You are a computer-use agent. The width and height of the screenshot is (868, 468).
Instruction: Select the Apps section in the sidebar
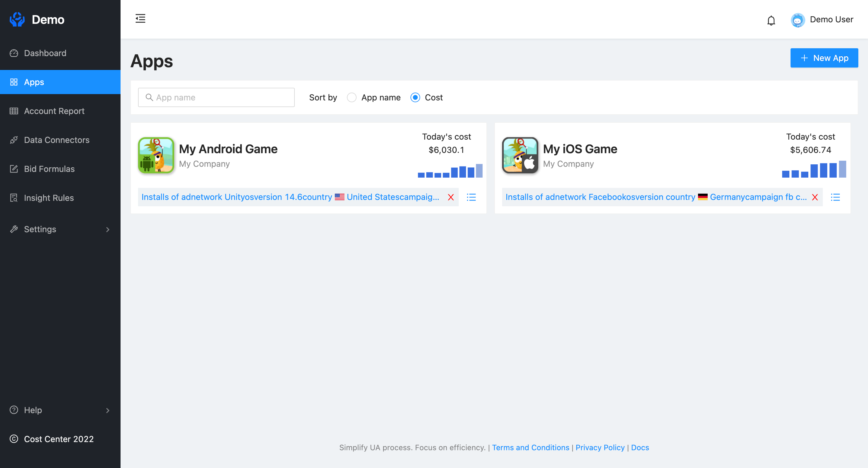[34, 82]
